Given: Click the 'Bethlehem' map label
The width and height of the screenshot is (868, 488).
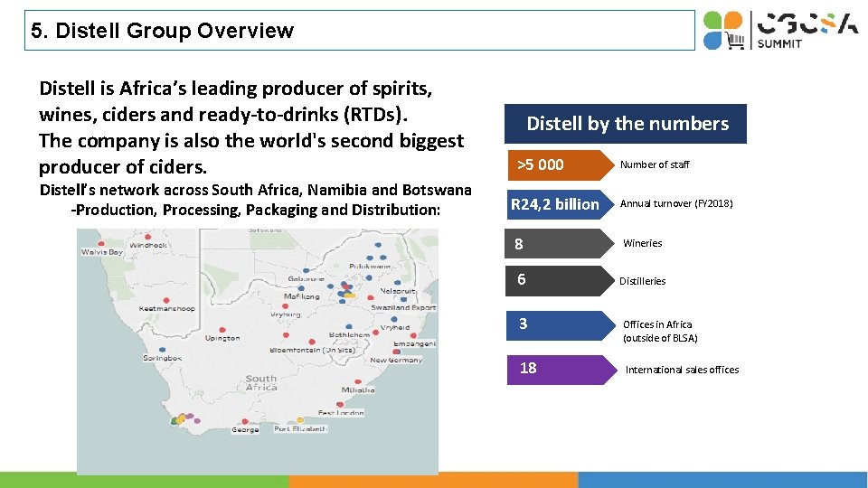Looking at the screenshot, I should 349,334.
